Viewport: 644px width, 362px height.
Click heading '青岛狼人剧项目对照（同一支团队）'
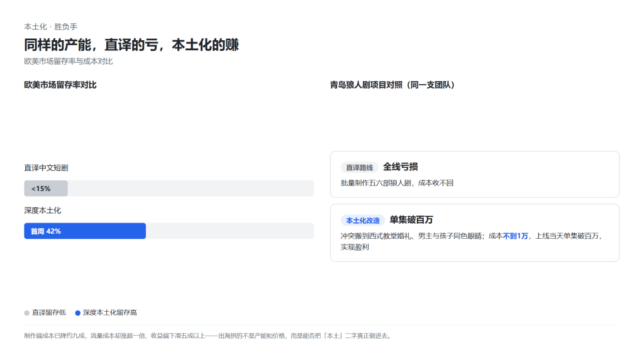[x=392, y=85]
